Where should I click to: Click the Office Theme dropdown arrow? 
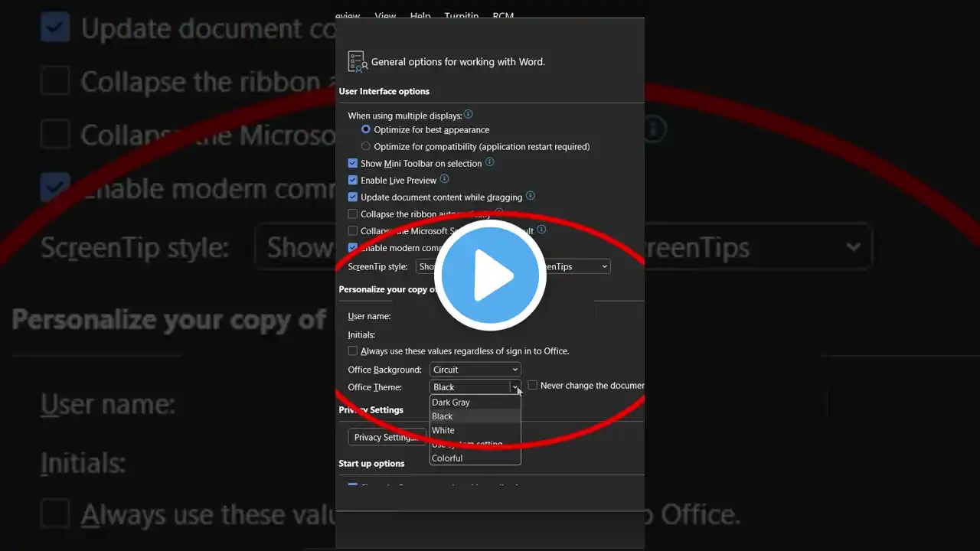tap(515, 387)
